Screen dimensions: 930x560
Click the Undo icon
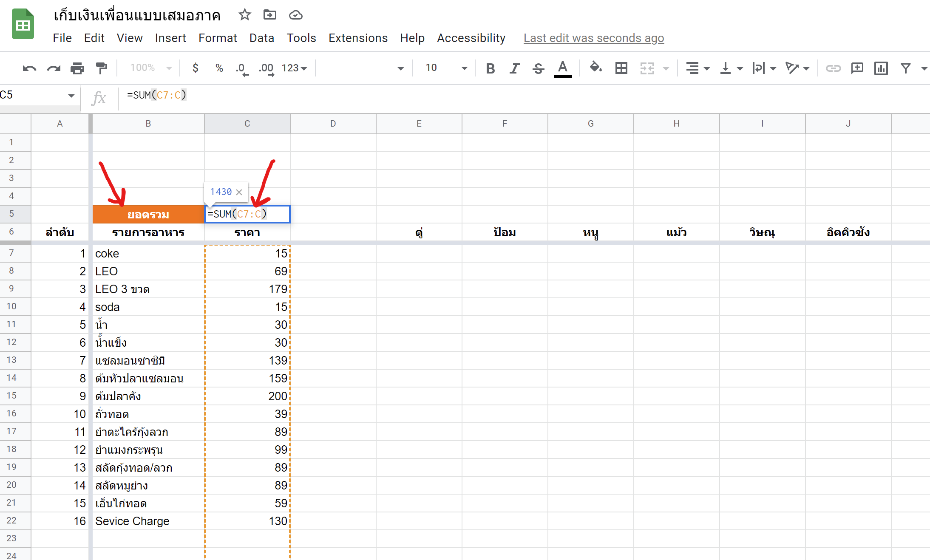pos(29,68)
